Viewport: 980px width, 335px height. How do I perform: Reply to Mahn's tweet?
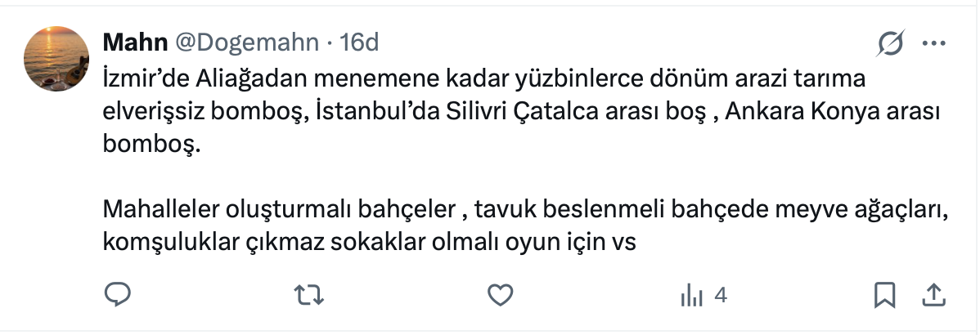(119, 294)
